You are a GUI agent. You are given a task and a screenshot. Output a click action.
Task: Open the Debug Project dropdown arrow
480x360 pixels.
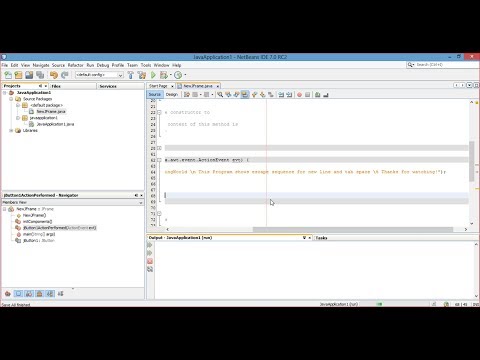click(x=171, y=75)
